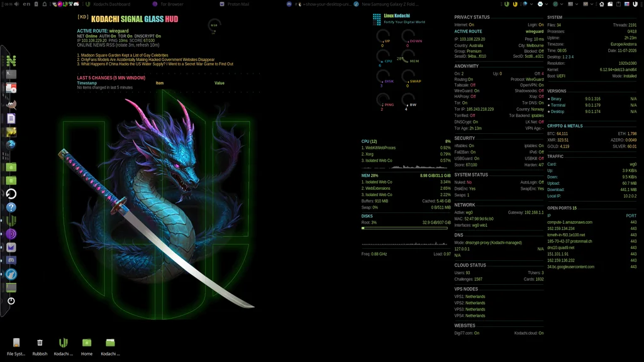Click the power button in the dock
Screen dimensions: 644x362
point(11,301)
